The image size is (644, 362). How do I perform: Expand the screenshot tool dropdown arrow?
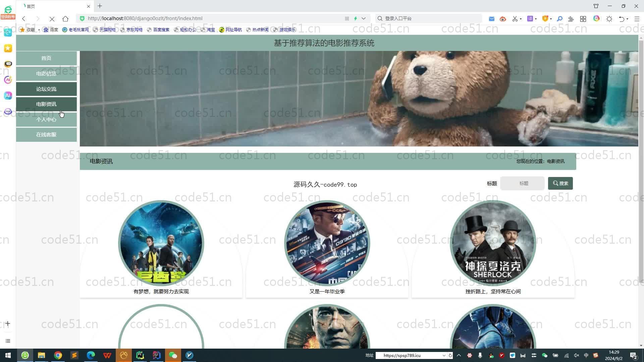point(521,19)
